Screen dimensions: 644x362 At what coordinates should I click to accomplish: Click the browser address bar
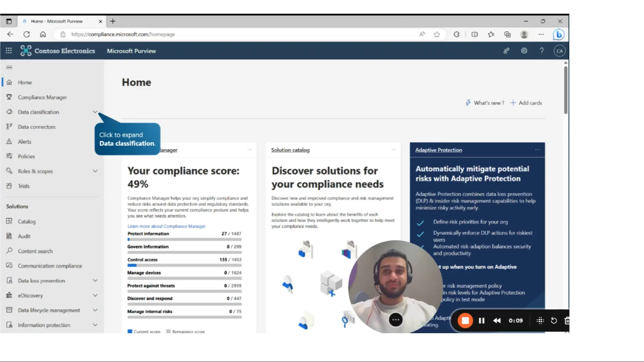123,34
